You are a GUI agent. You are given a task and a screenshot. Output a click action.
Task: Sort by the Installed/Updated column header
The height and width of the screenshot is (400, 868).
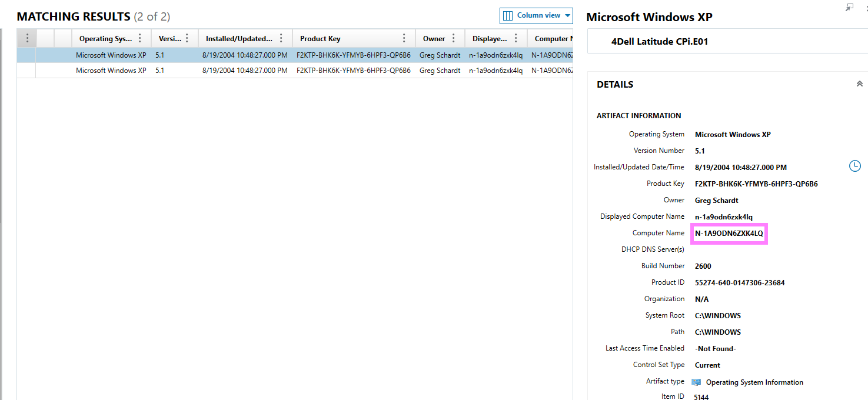239,39
